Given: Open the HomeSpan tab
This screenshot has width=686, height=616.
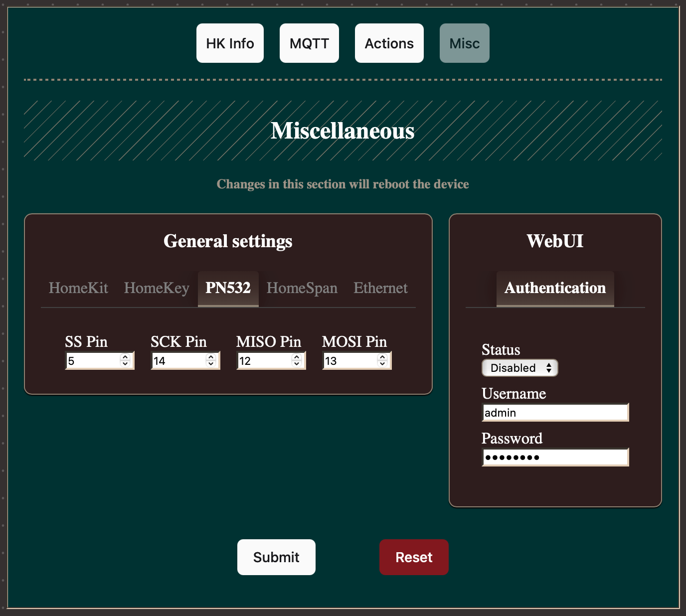Looking at the screenshot, I should 302,288.
